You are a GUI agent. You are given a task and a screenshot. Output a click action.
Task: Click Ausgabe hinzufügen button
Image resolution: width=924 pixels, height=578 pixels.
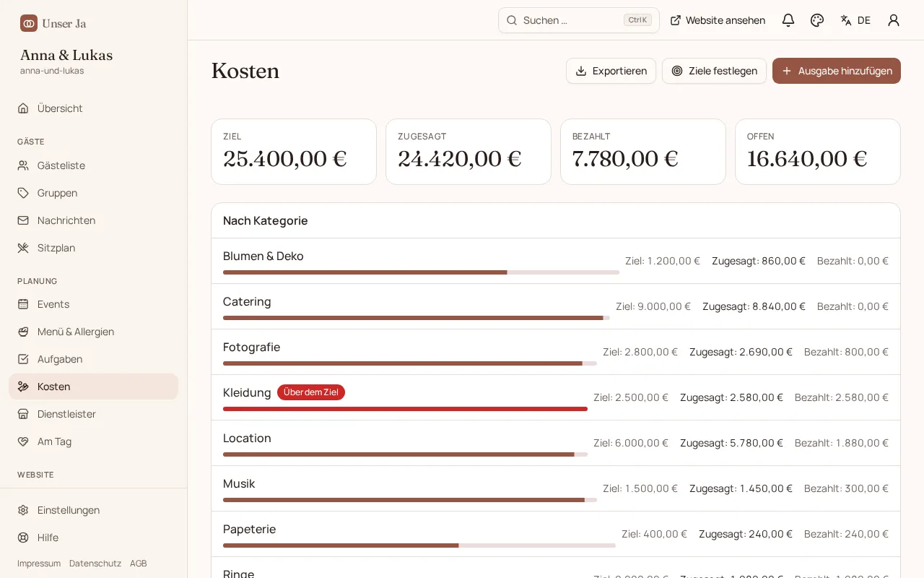(x=837, y=71)
